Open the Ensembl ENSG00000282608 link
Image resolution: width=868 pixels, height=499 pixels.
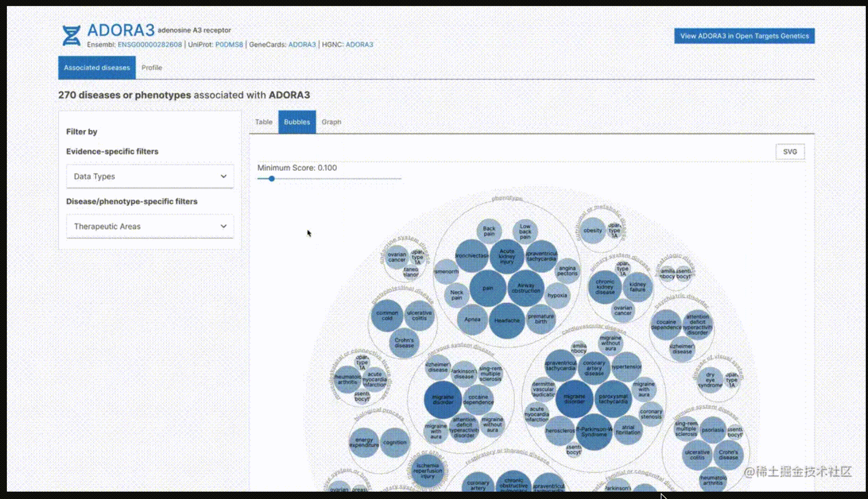coord(149,45)
